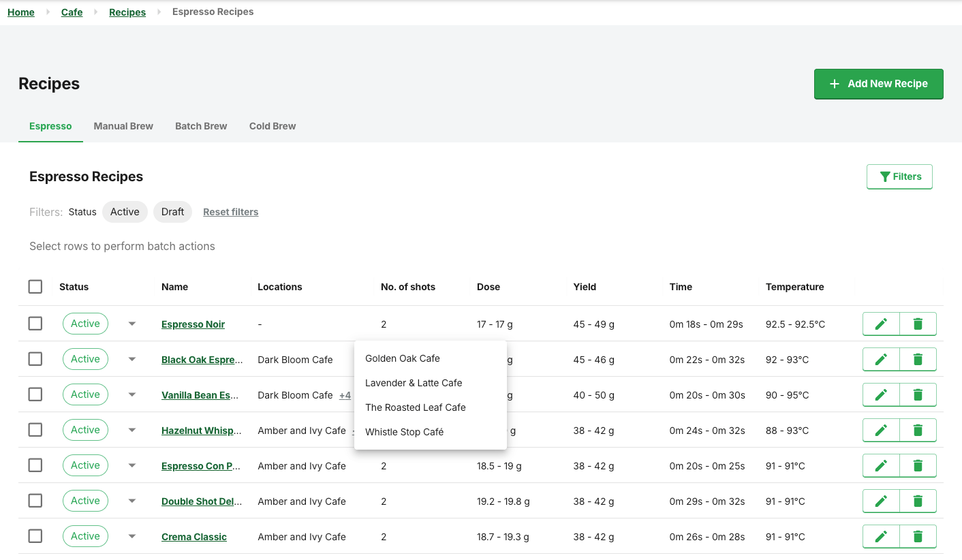Click the Reset filters link
The height and width of the screenshot is (560, 962).
pyautogui.click(x=230, y=212)
